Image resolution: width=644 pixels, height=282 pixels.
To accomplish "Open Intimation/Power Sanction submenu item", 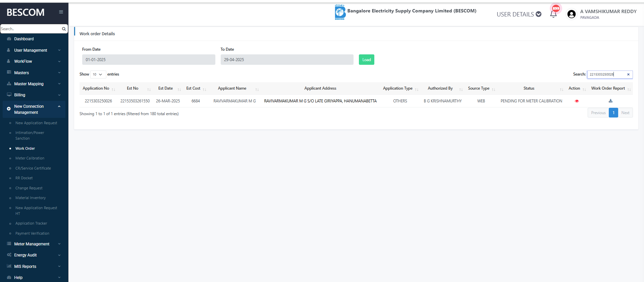I will pos(30,136).
